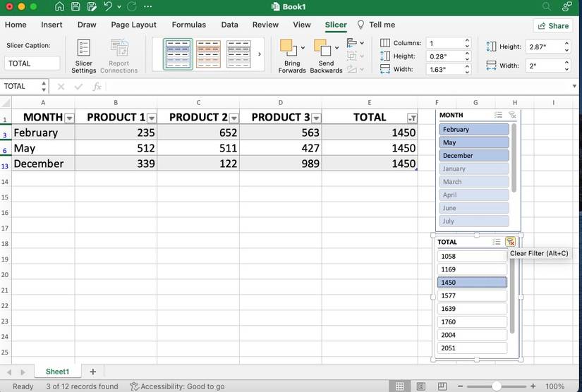582x392 pixels.
Task: Clear the TOTAL slicer filter
Action: 510,242
